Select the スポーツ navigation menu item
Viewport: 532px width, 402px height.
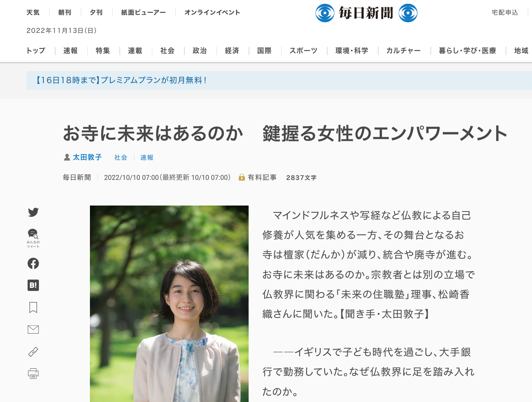point(303,51)
